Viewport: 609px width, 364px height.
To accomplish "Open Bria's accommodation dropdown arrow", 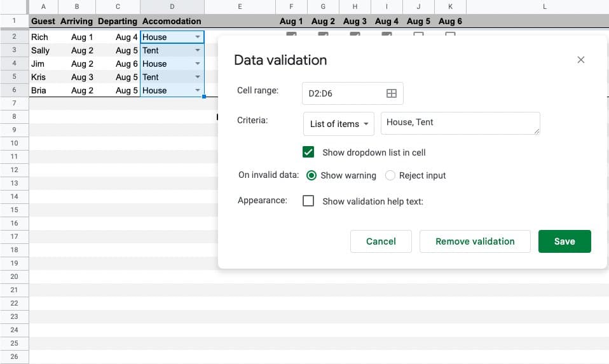I will click(197, 90).
